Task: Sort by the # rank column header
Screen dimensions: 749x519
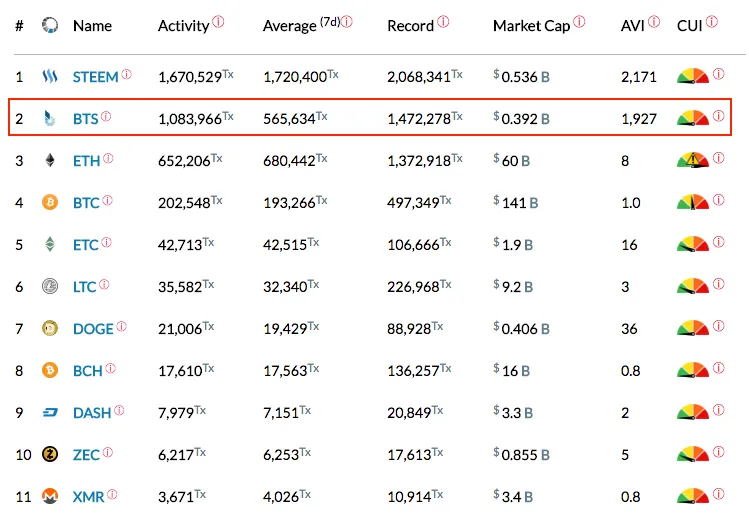Action: click(x=19, y=26)
